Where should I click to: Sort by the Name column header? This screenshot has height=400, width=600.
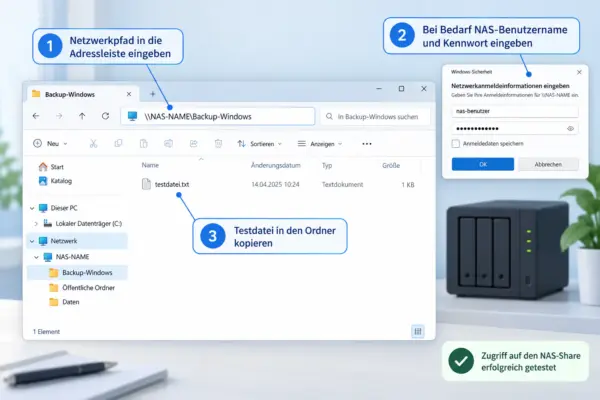click(x=150, y=165)
